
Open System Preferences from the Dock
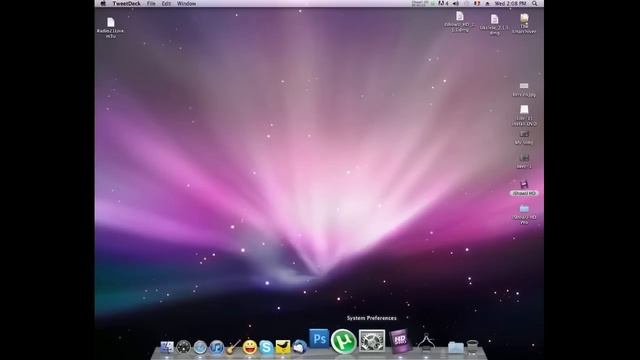click(x=372, y=341)
